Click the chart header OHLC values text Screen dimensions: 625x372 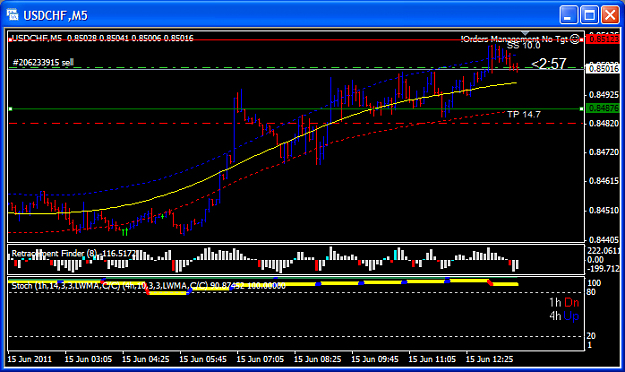[x=130, y=38]
